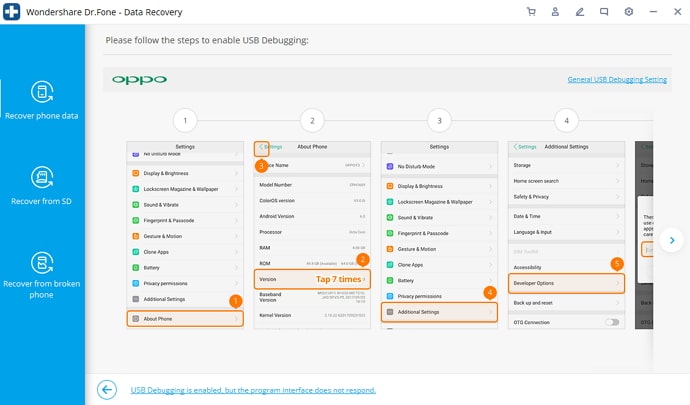Click the pencil feedback icon in title bar
Viewport: 690px width, 405px height.
[x=580, y=12]
